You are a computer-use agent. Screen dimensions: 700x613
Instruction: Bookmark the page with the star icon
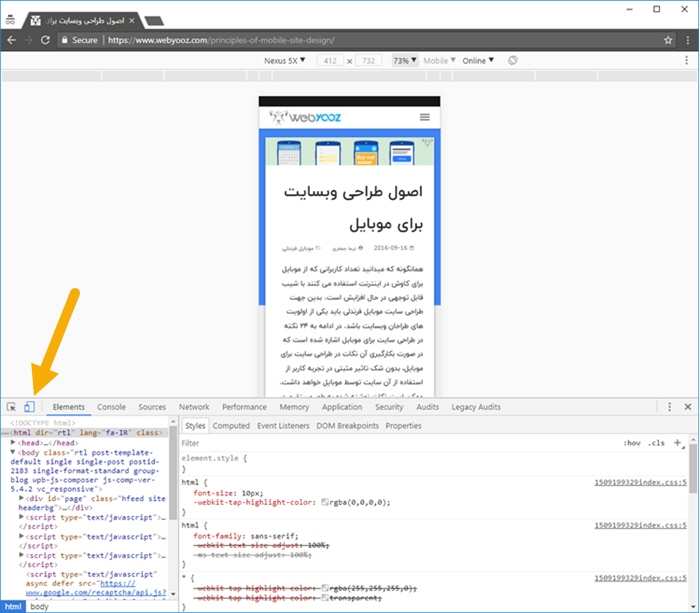(668, 40)
